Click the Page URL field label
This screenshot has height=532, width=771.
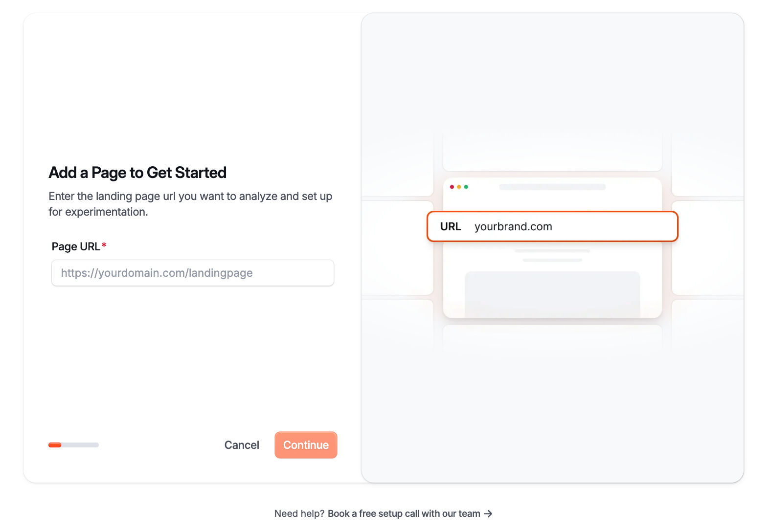76,246
